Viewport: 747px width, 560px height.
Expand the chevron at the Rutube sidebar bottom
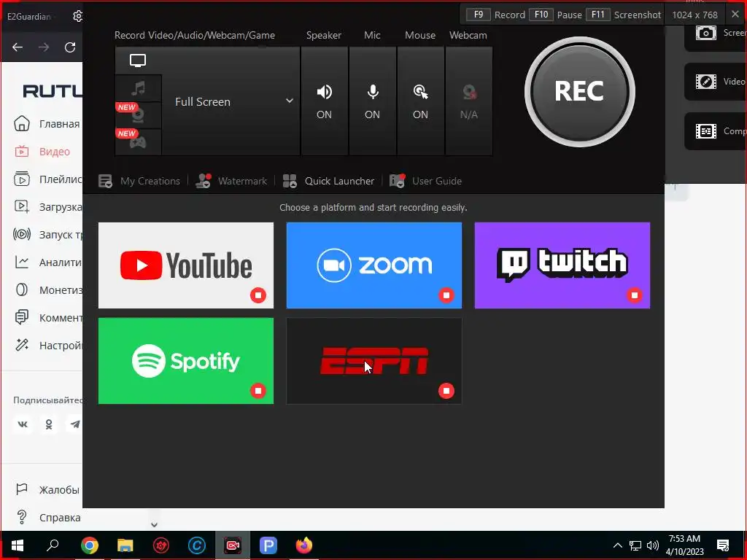click(x=154, y=524)
